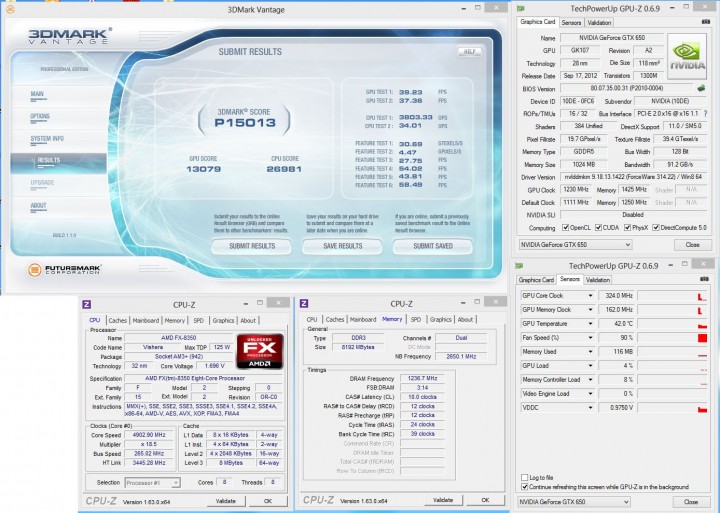Toggle the OpenCL checkbox in GPU-Z
The height and width of the screenshot is (513, 720).
[x=566, y=227]
